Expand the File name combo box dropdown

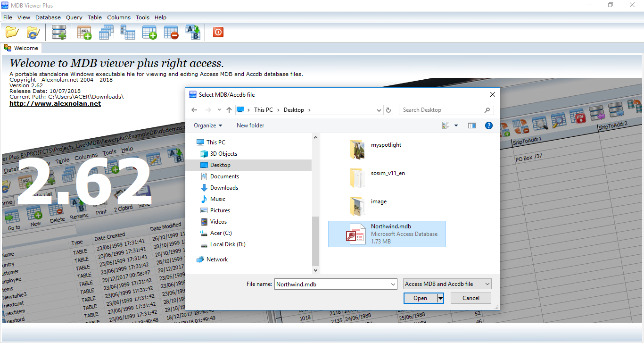coord(394,284)
